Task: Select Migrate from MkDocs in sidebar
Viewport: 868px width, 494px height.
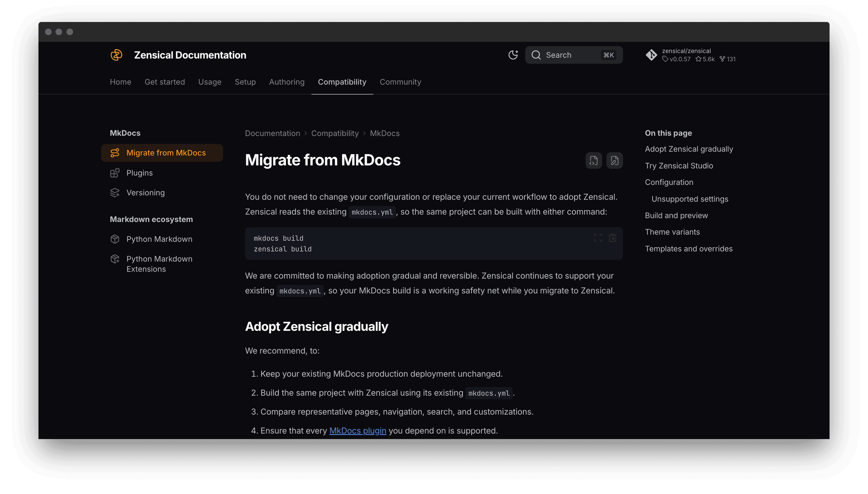Action: point(162,153)
